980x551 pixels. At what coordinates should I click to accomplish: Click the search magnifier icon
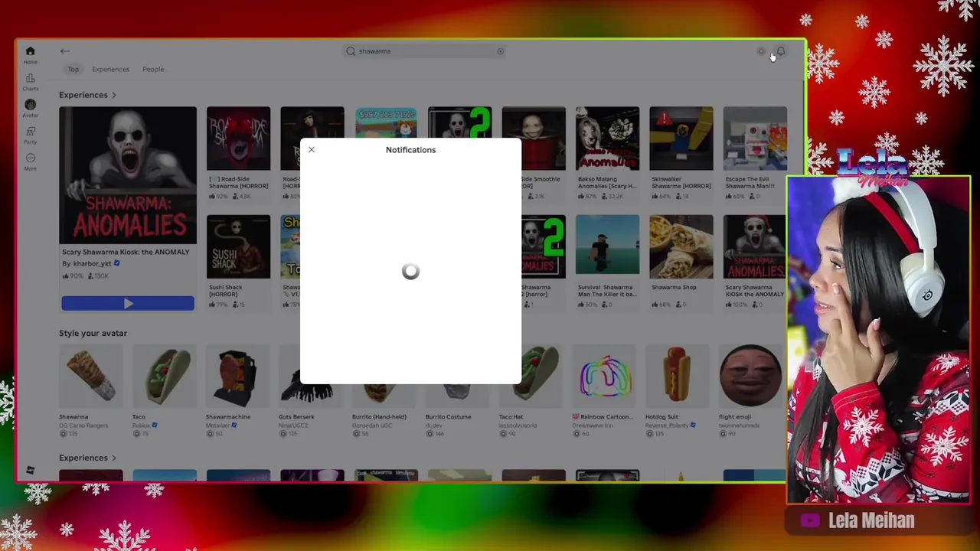click(x=351, y=51)
